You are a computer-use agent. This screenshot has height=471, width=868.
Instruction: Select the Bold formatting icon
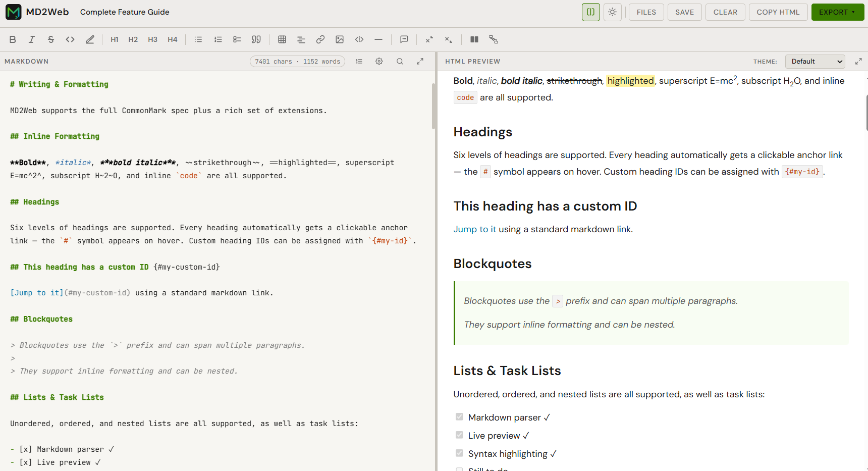click(13, 39)
